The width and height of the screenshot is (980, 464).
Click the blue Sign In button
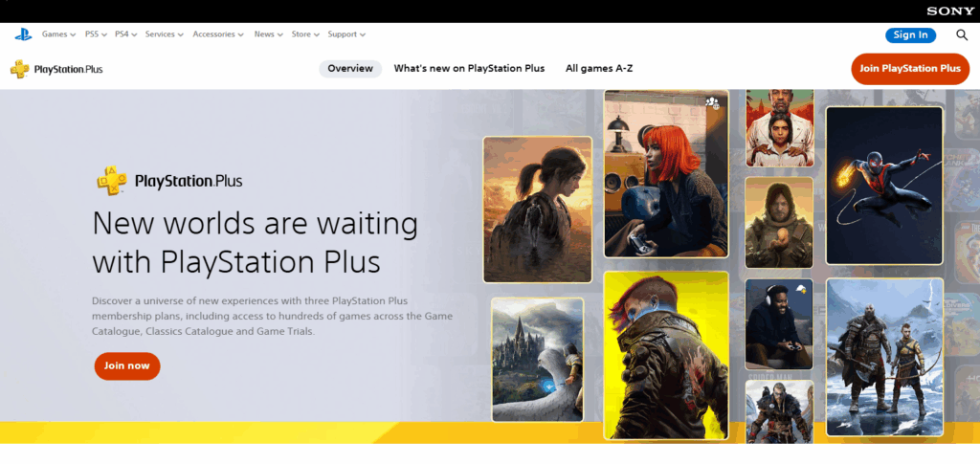tap(911, 35)
